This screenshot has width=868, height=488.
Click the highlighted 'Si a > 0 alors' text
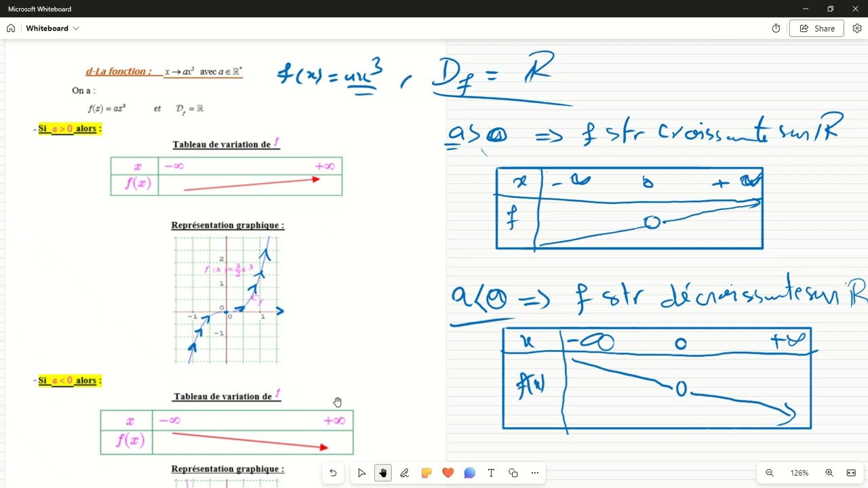[x=69, y=129]
